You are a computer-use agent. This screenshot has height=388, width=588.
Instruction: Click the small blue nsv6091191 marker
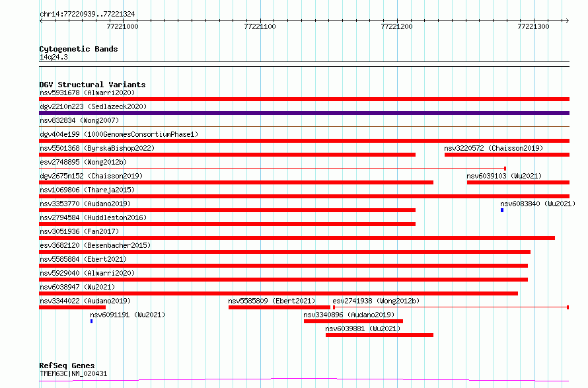[x=91, y=321]
